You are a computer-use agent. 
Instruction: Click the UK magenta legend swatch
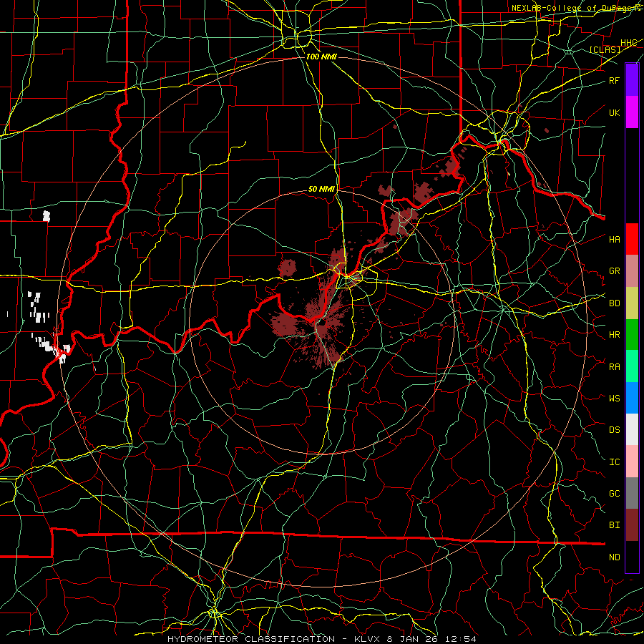tap(632, 112)
